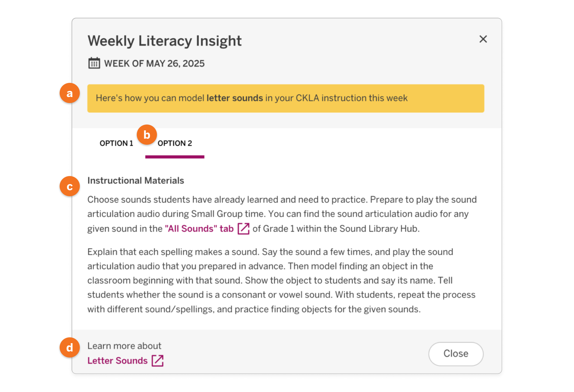Click the yellow letter sounds banner
Viewport: 574px width, 392px height.
[285, 98]
